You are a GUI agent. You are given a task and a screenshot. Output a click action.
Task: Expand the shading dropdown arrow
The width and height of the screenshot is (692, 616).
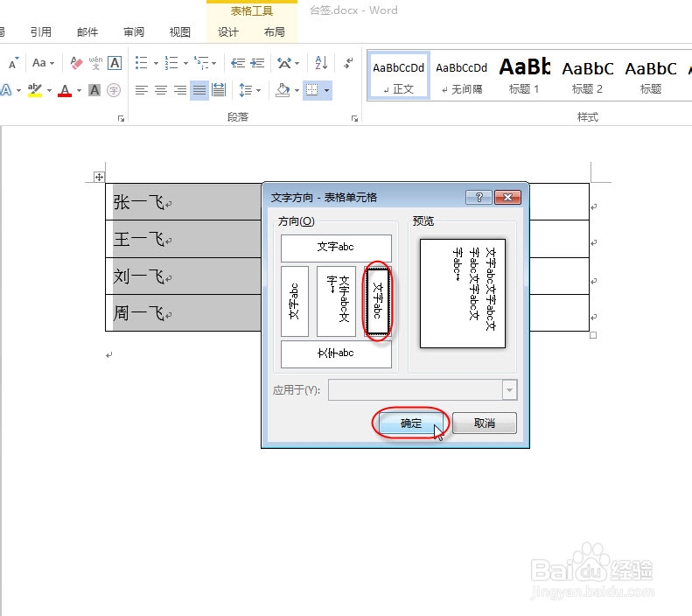click(297, 90)
